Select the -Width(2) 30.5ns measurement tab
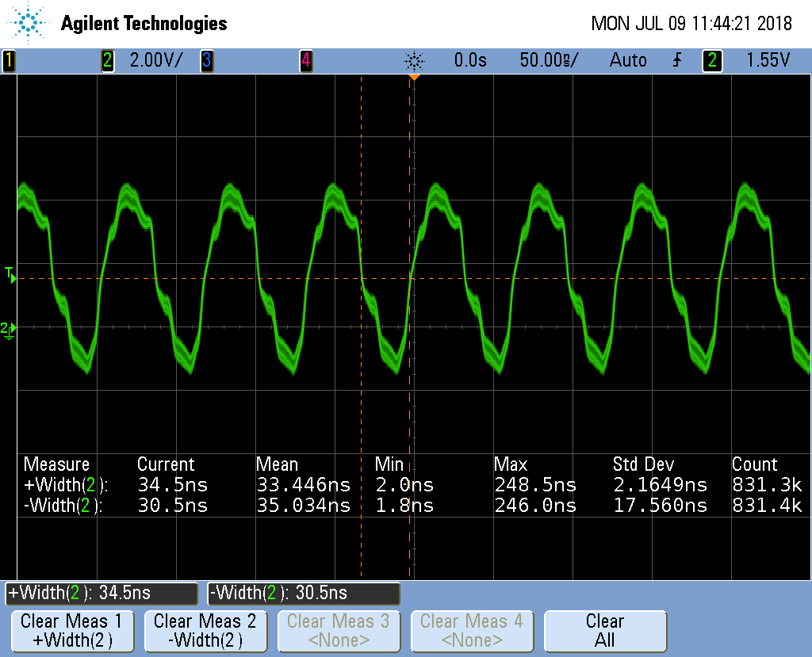This screenshot has height=657, width=812. (304, 594)
